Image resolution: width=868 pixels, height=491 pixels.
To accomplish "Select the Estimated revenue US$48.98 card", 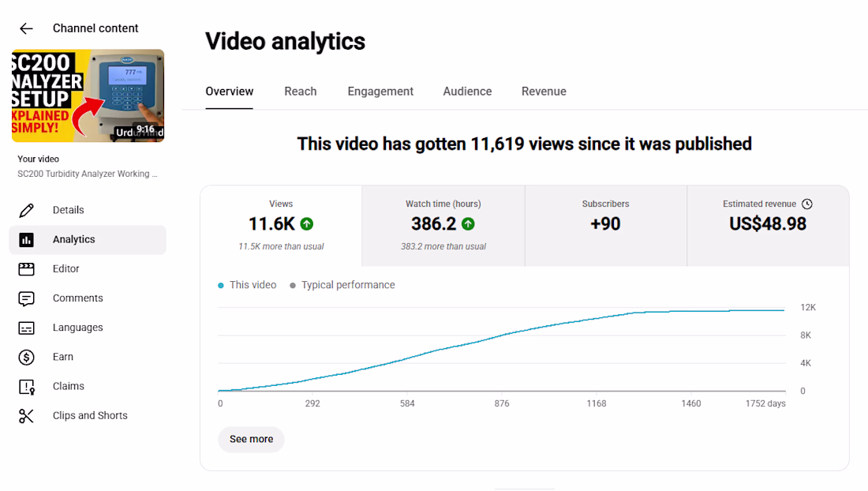I will coord(768,226).
